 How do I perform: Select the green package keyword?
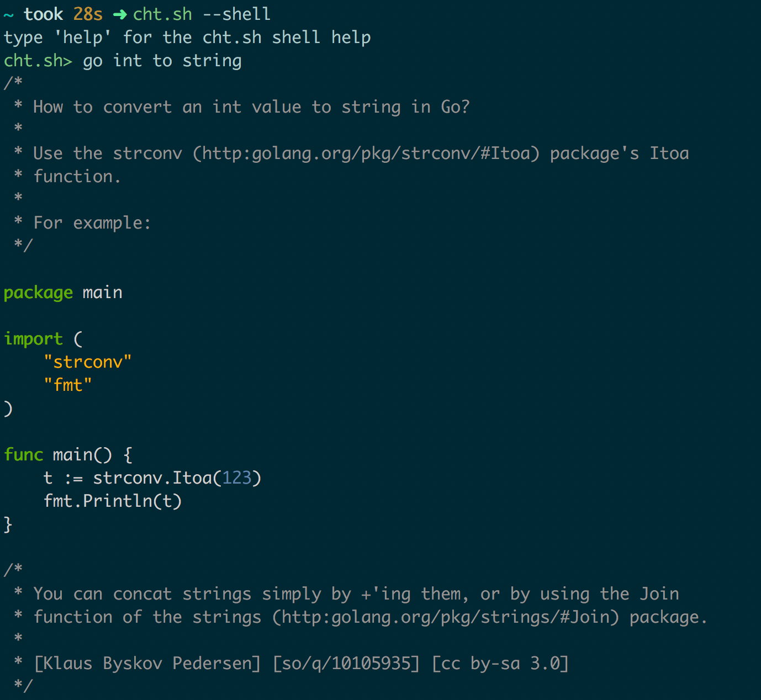[38, 293]
